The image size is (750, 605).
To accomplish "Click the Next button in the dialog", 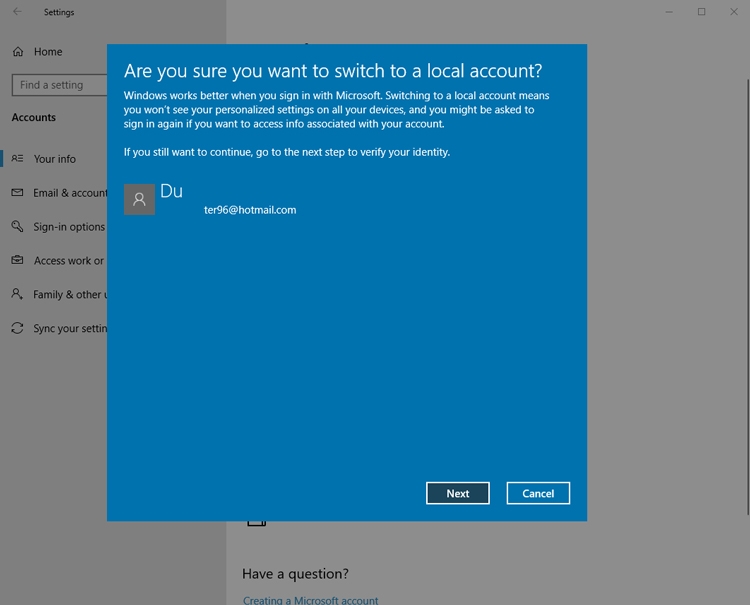I will pos(457,493).
